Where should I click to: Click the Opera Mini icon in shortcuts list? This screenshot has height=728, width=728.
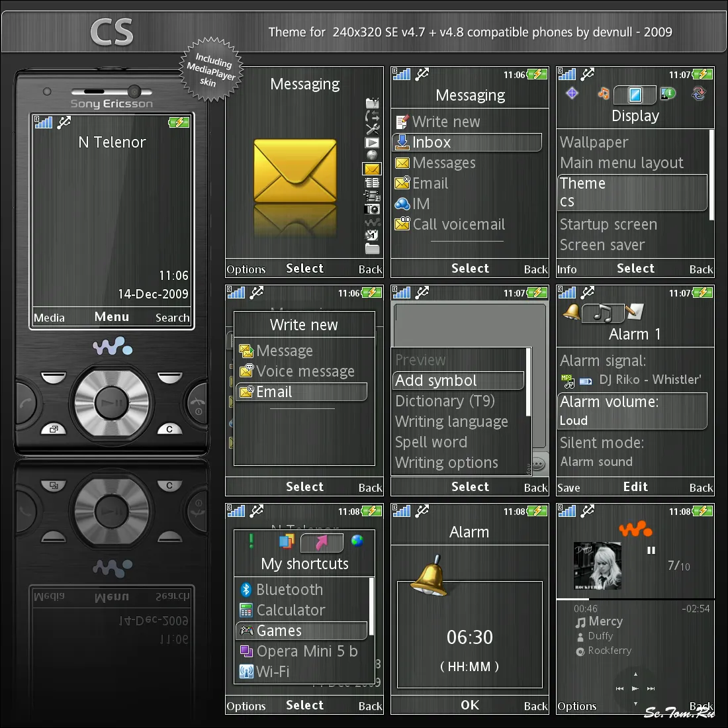click(246, 651)
